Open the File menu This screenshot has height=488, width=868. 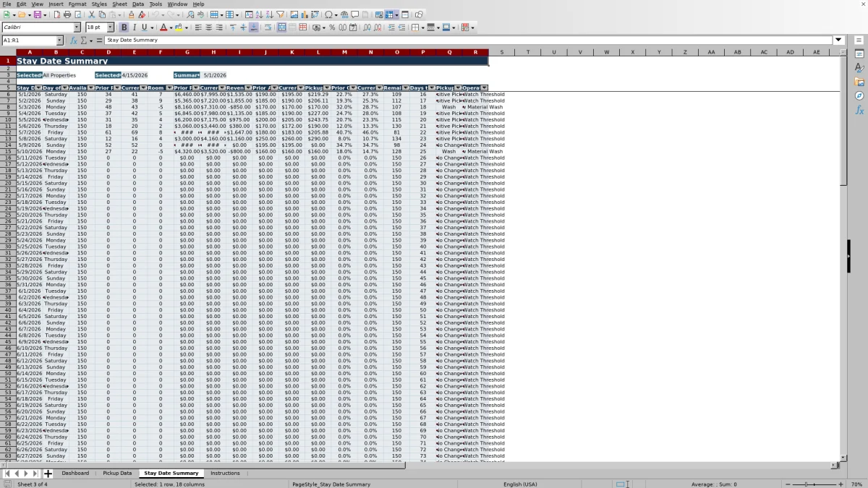(x=7, y=4)
